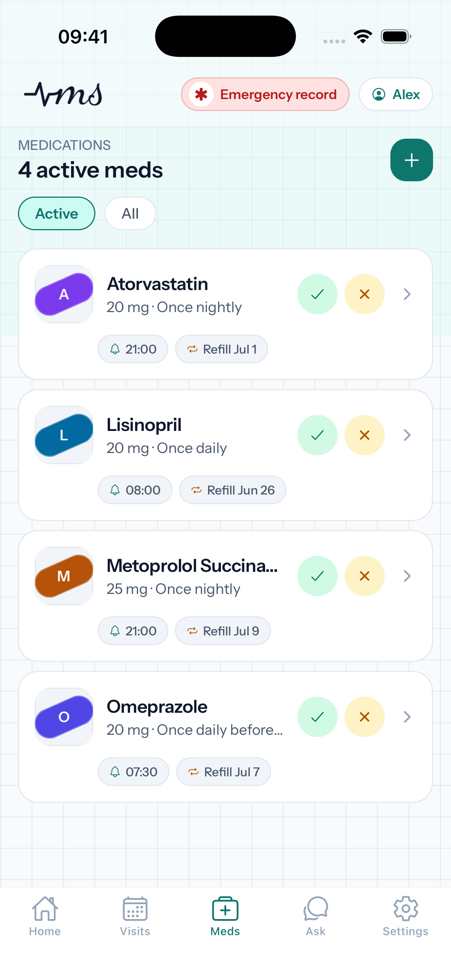
Task: Expand Omeprazole details chevron
Action: [407, 717]
